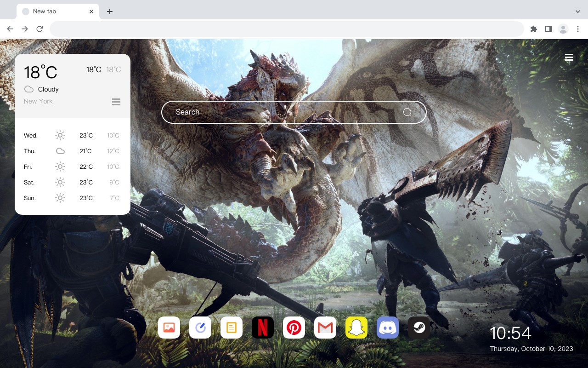Click the 12°C low for Thu.
The image size is (588, 368).
[x=113, y=151]
